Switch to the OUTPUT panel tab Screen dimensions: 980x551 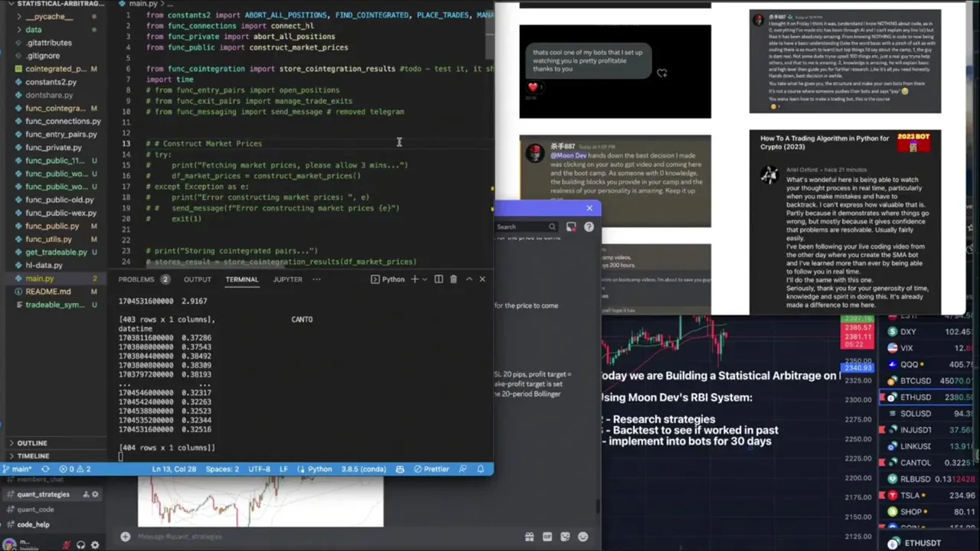(197, 279)
